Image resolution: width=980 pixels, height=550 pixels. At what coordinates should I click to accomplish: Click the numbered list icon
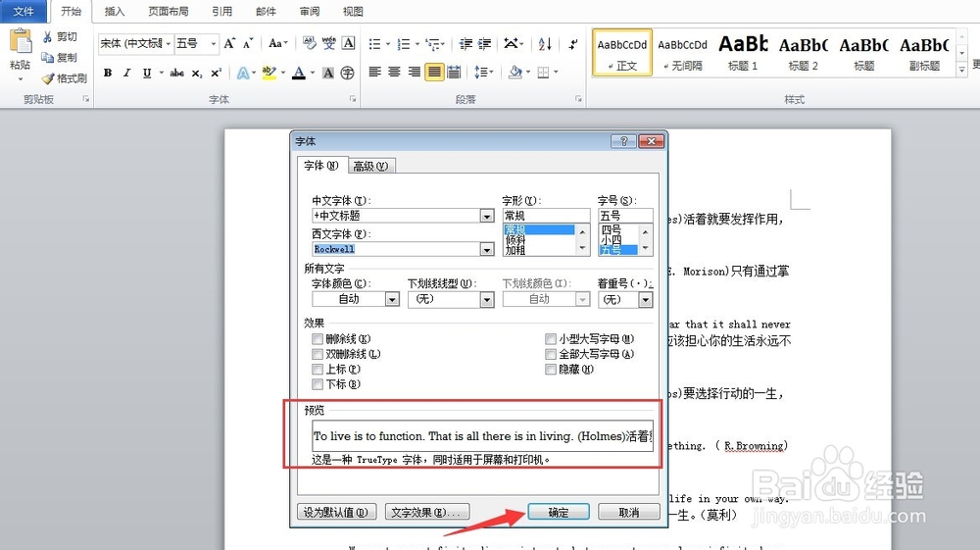pyautogui.click(x=404, y=44)
